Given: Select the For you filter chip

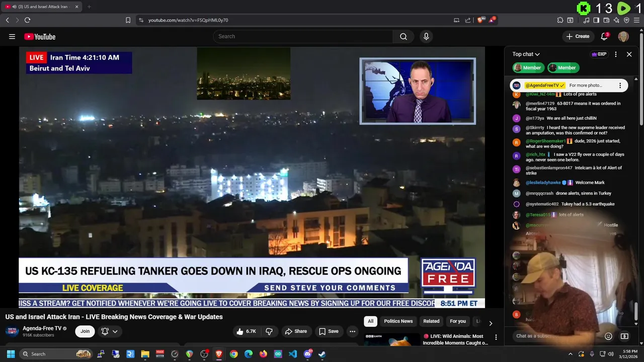Looking at the screenshot, I should pos(458,321).
